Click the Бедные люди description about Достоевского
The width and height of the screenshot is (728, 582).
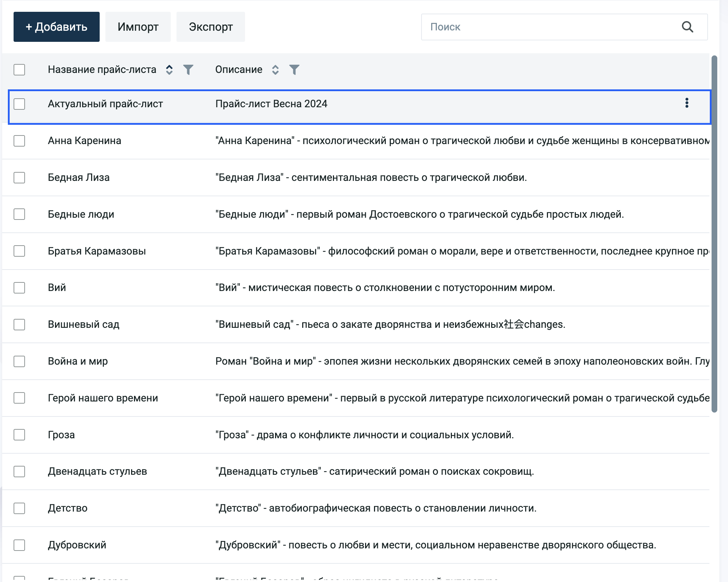(420, 214)
